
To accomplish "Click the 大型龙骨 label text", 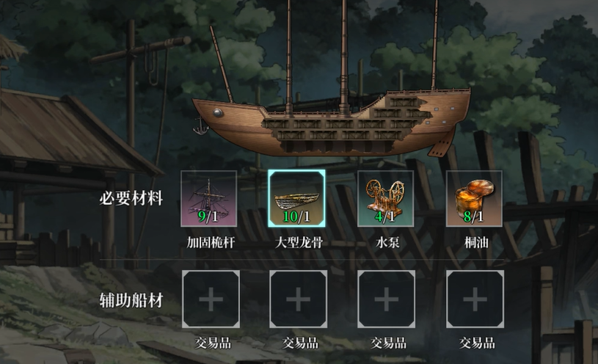I will pyautogui.click(x=299, y=242).
